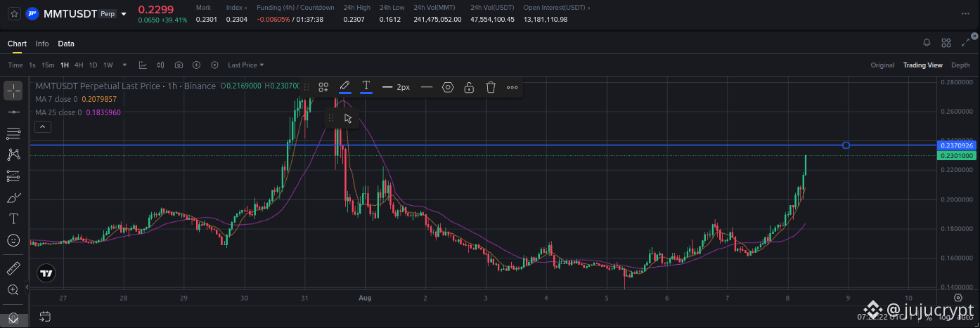Open the price scale settings gear
Viewport: 980px width, 328px height.
pos(958,298)
